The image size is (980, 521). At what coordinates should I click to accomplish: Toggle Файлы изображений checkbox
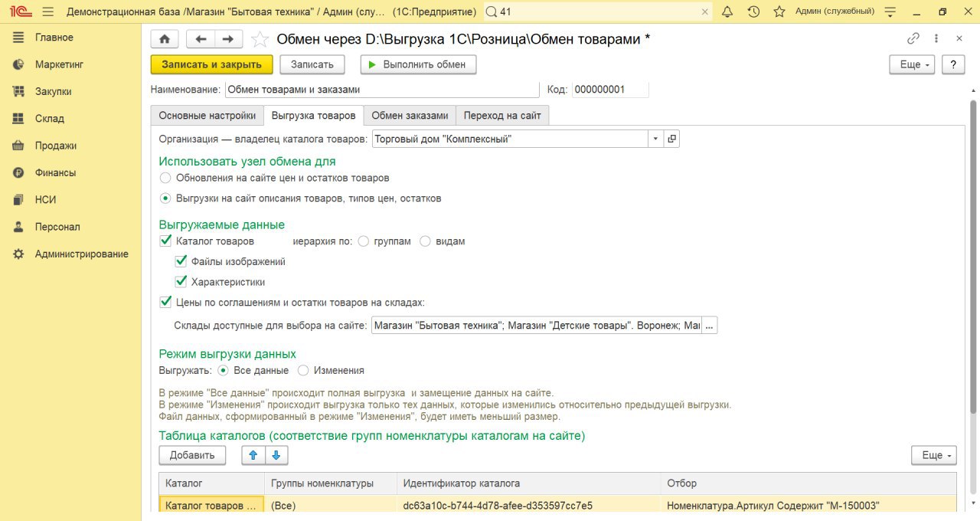coord(181,261)
